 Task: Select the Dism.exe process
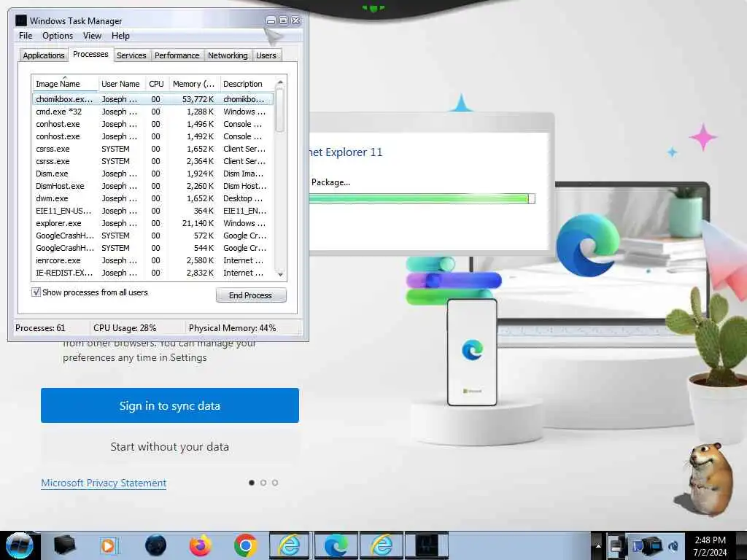point(153,174)
